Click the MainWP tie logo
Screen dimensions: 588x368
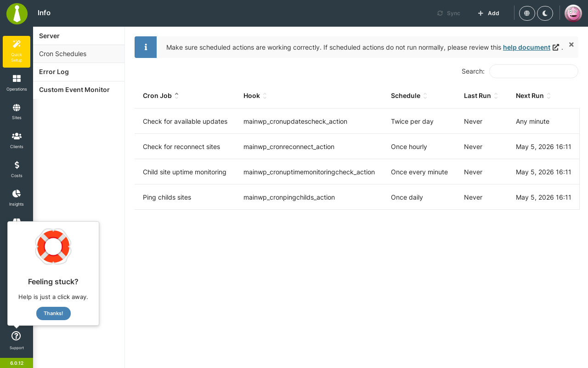click(17, 13)
